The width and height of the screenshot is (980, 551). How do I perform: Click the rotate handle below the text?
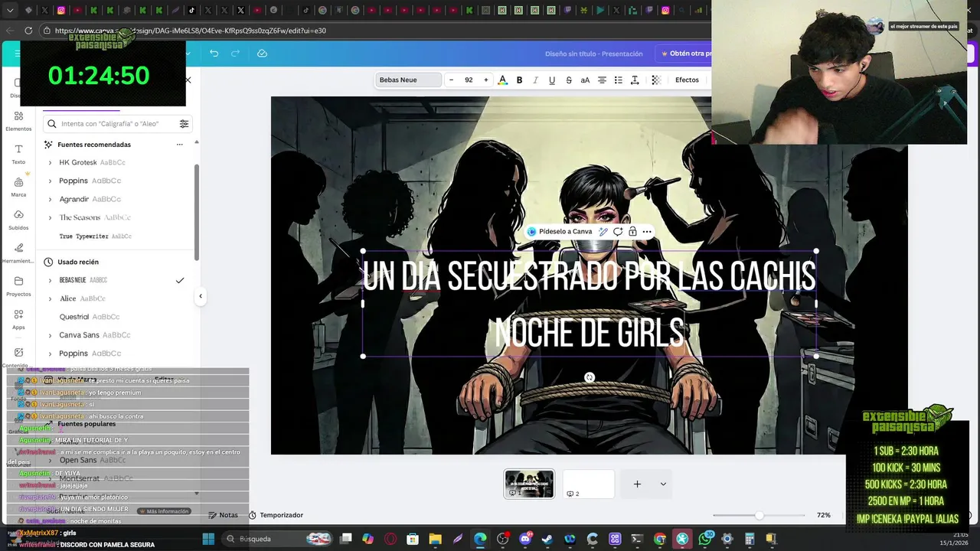tap(590, 377)
